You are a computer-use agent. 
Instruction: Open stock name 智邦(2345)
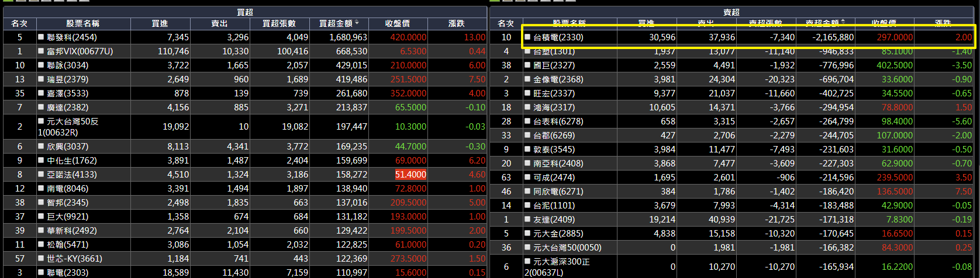tap(67, 203)
